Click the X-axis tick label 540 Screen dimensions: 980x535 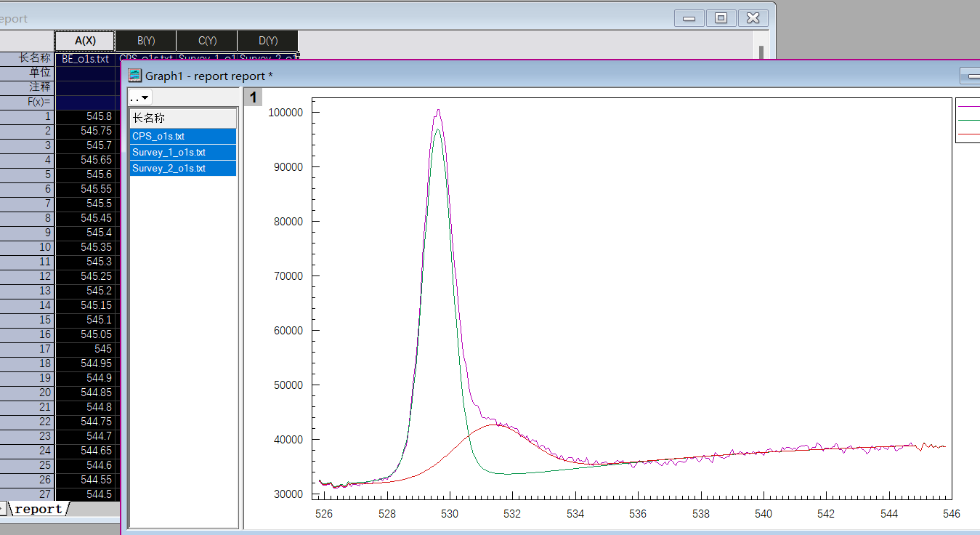(x=764, y=514)
